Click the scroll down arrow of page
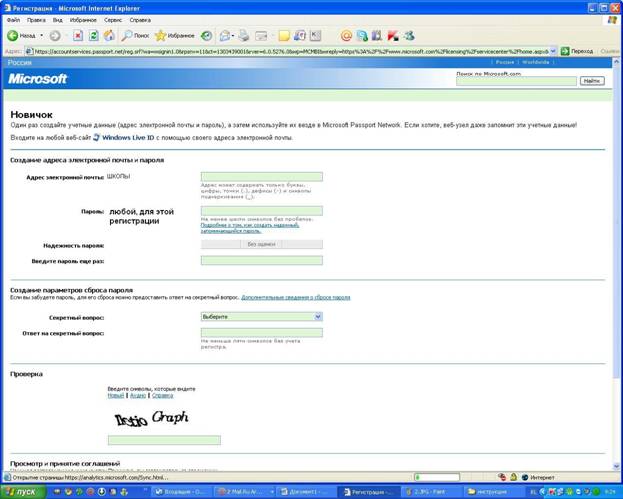The width and height of the screenshot is (623, 499). (616, 466)
